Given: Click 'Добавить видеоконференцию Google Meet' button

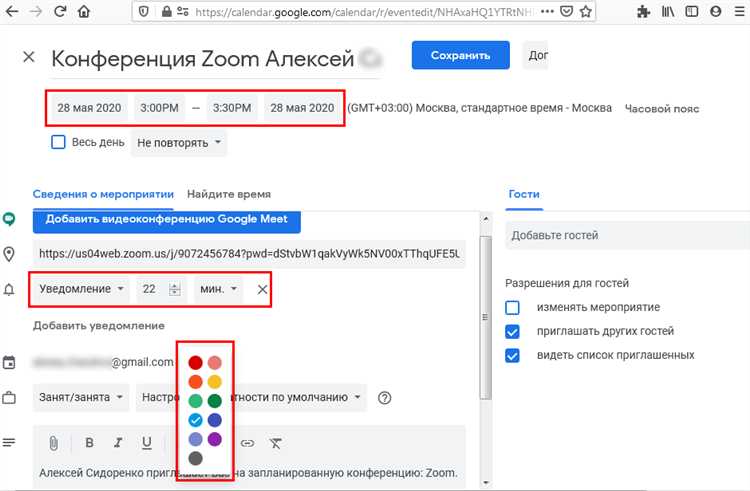Looking at the screenshot, I should tap(166, 221).
